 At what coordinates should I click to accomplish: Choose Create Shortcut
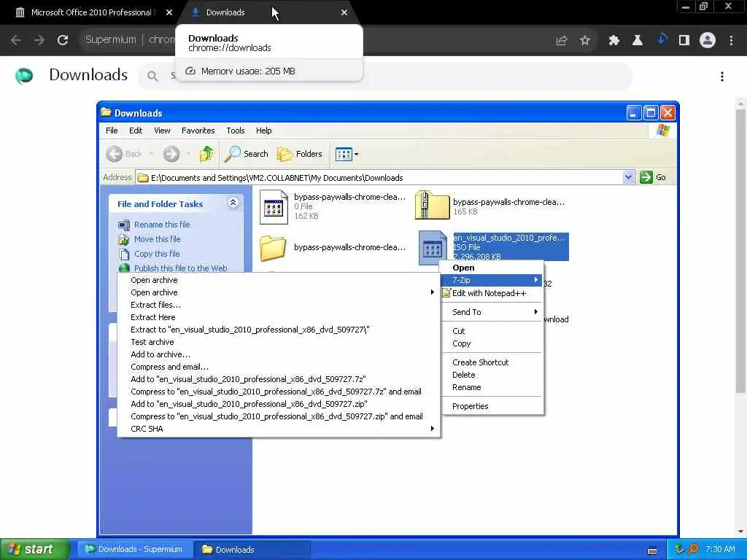coord(492,362)
